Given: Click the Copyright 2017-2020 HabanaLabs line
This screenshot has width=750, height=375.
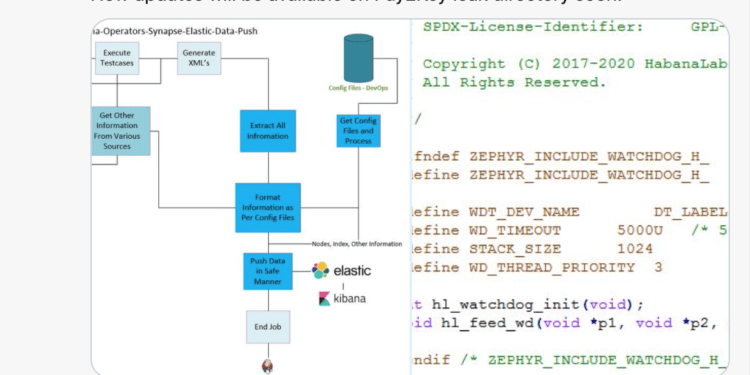Looking at the screenshot, I should (575, 64).
